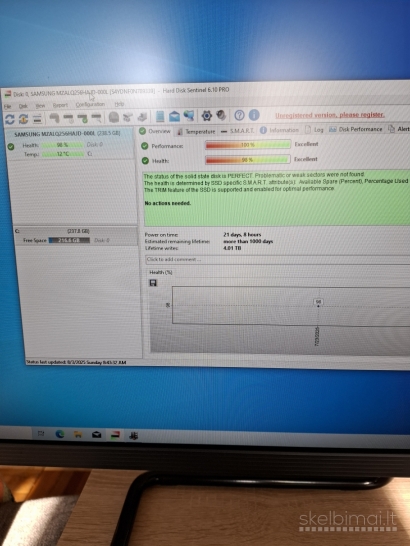
Task: Select the Health (%) graph tab
Action: pos(161,272)
